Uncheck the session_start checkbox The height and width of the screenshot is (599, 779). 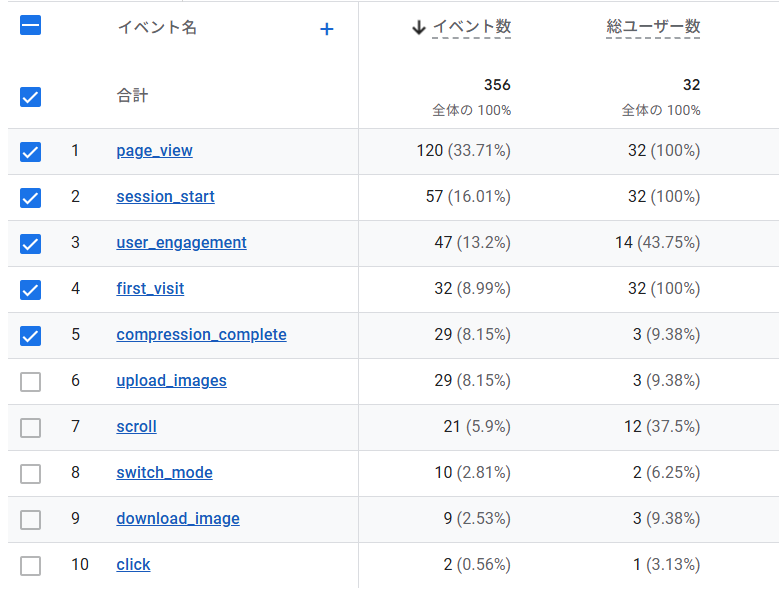tap(30, 198)
